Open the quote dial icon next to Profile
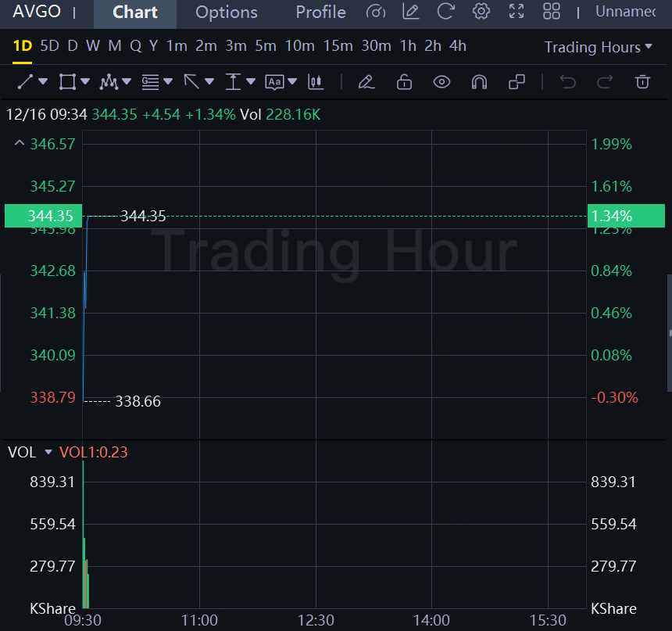The width and height of the screenshot is (672, 631). pyautogui.click(x=375, y=12)
